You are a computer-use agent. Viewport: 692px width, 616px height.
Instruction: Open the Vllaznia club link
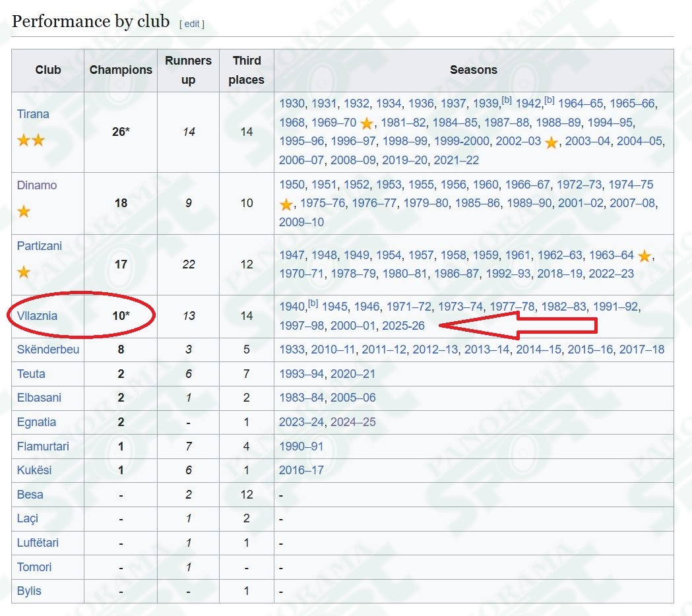coord(37,316)
